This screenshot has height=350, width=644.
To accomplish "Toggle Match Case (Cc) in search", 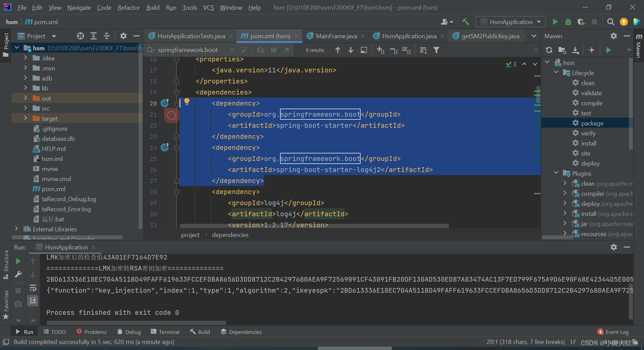I will [x=261, y=50].
